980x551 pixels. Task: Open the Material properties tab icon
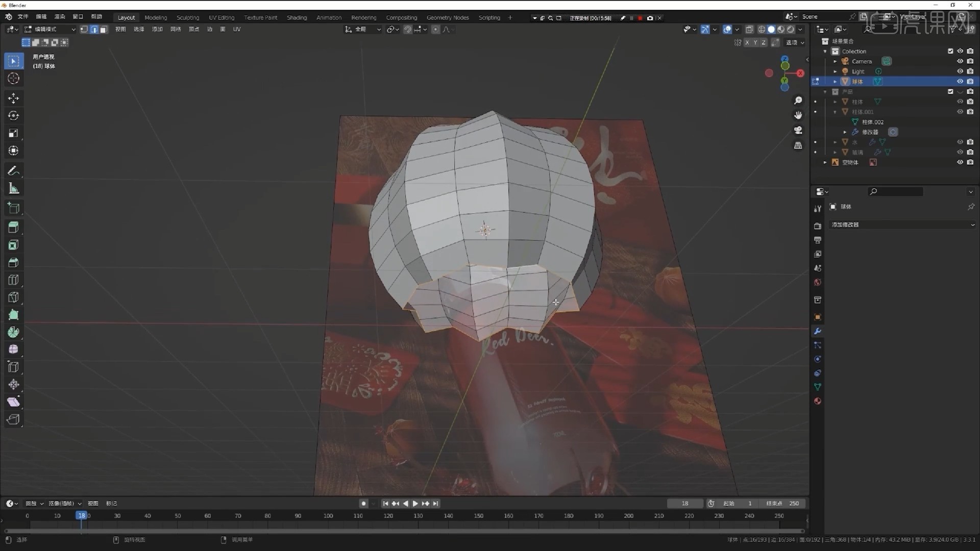(818, 402)
